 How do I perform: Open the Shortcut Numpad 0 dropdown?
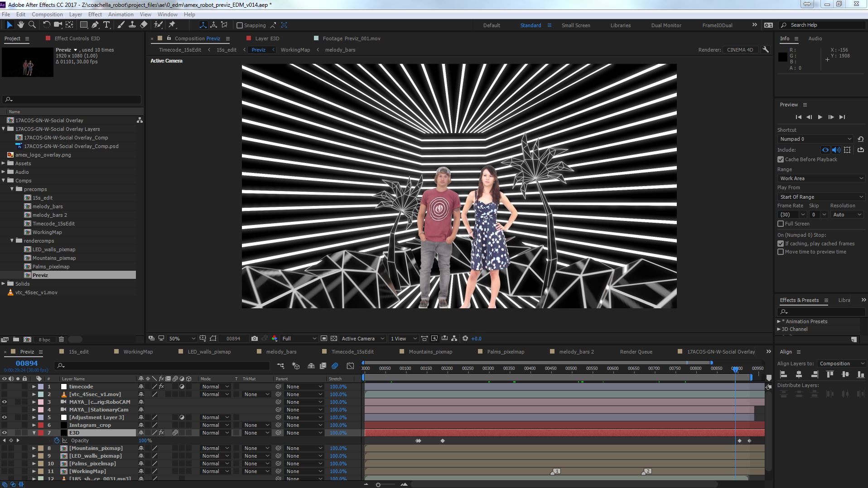click(815, 139)
